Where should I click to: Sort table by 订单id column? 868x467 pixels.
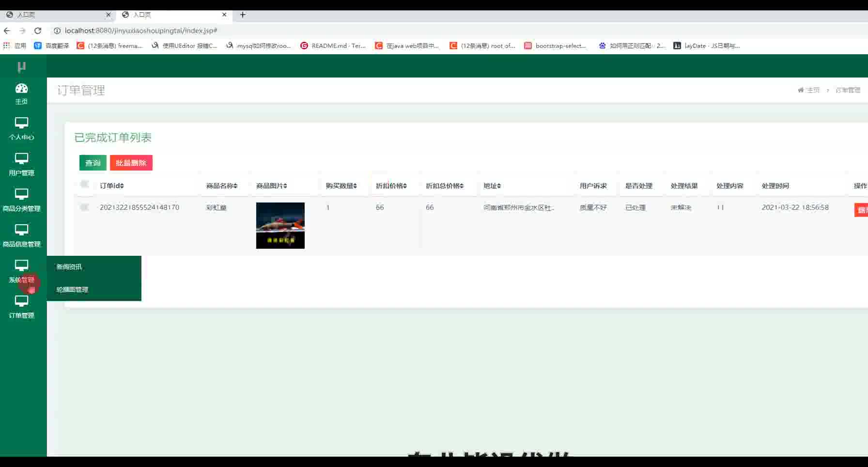click(x=112, y=186)
